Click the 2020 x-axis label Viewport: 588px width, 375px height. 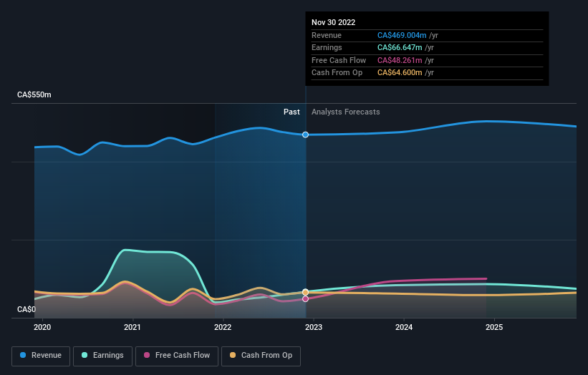(42, 328)
